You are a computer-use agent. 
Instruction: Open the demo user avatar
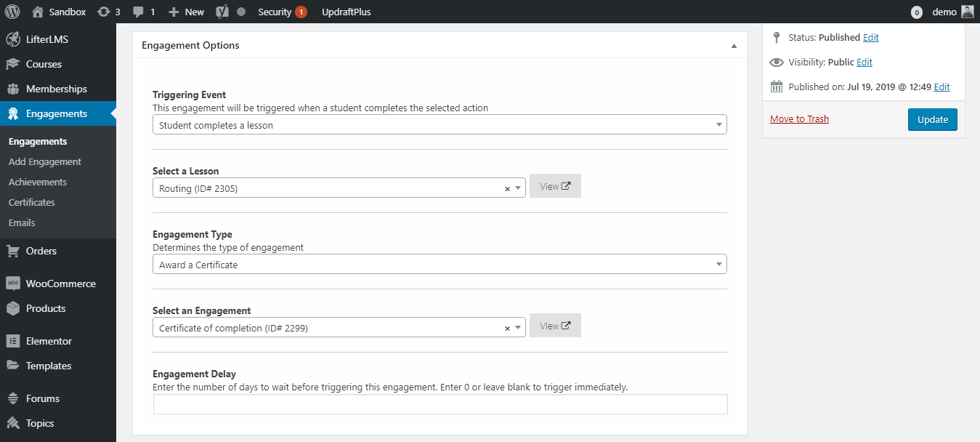(x=968, y=12)
